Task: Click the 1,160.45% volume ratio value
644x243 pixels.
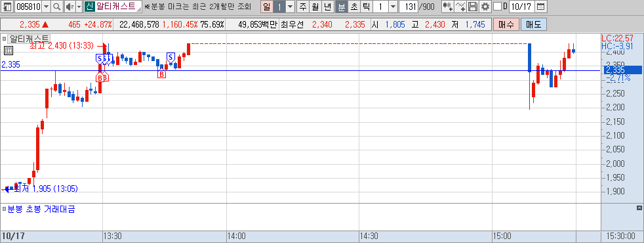Action: click(x=180, y=25)
